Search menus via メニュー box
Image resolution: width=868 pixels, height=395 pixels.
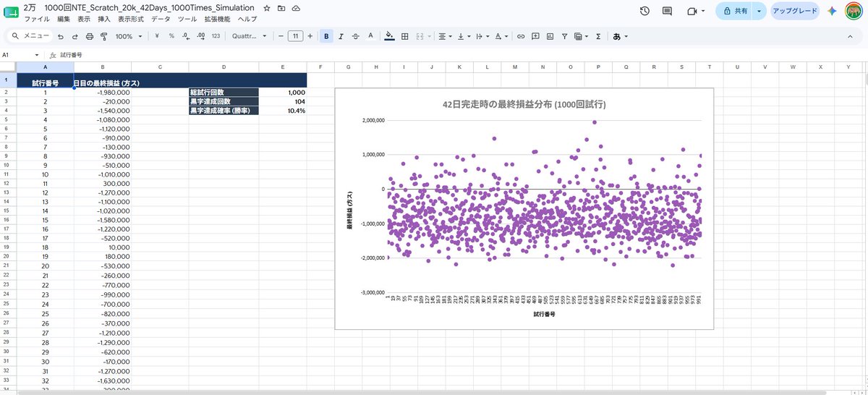click(x=29, y=35)
